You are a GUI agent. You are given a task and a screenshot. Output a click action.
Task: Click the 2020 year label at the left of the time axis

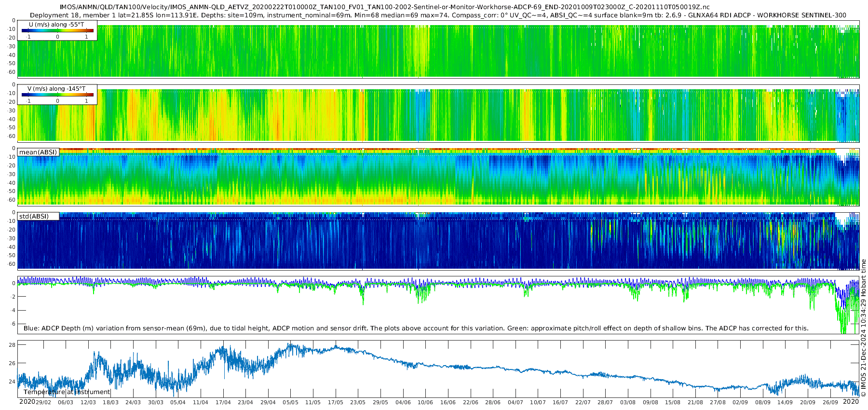tap(27, 401)
